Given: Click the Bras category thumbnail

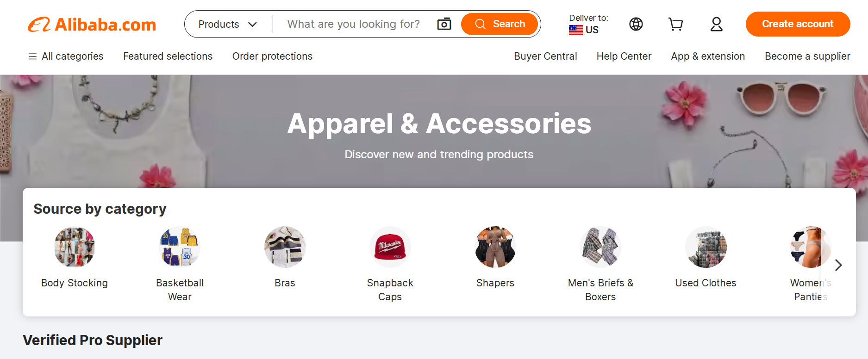Looking at the screenshot, I should [285, 247].
